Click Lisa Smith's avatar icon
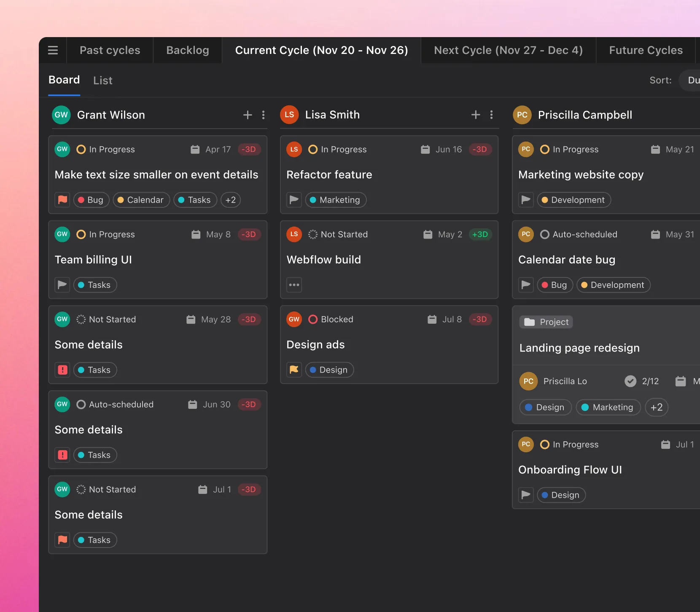 tap(289, 115)
